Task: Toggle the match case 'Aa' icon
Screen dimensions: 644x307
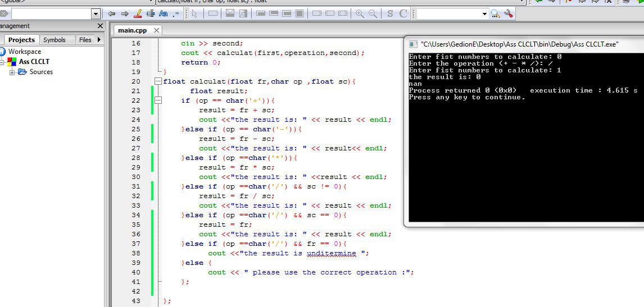Action: pyautogui.click(x=163, y=13)
